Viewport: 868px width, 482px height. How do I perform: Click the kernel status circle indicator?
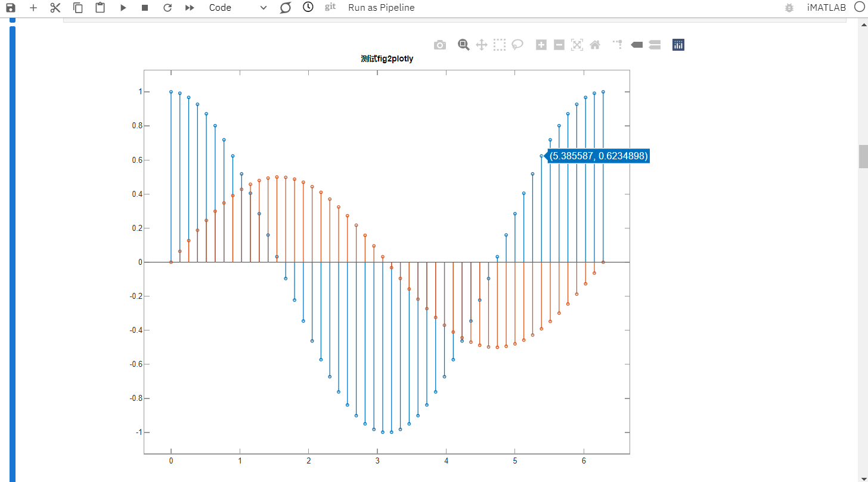pyautogui.click(x=859, y=8)
